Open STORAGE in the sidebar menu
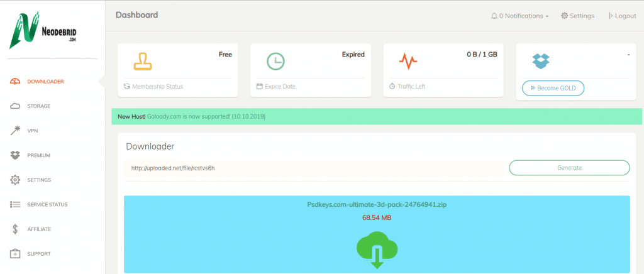This screenshot has width=644, height=274. 39,106
